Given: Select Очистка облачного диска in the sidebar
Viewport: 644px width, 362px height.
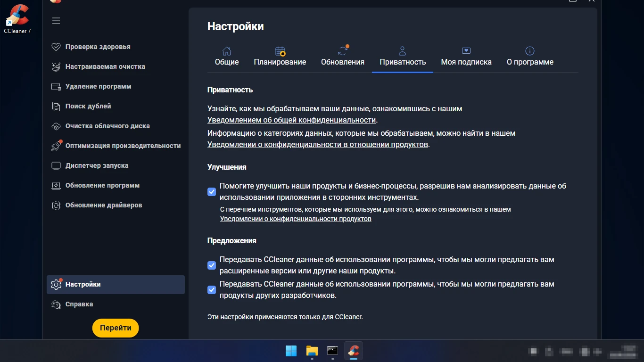Looking at the screenshot, I should click(x=116, y=126).
